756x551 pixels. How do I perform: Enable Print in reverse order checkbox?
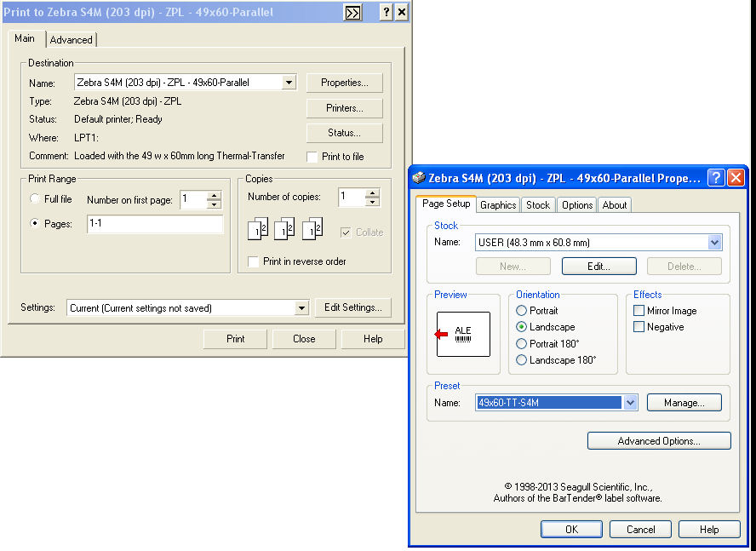253,261
